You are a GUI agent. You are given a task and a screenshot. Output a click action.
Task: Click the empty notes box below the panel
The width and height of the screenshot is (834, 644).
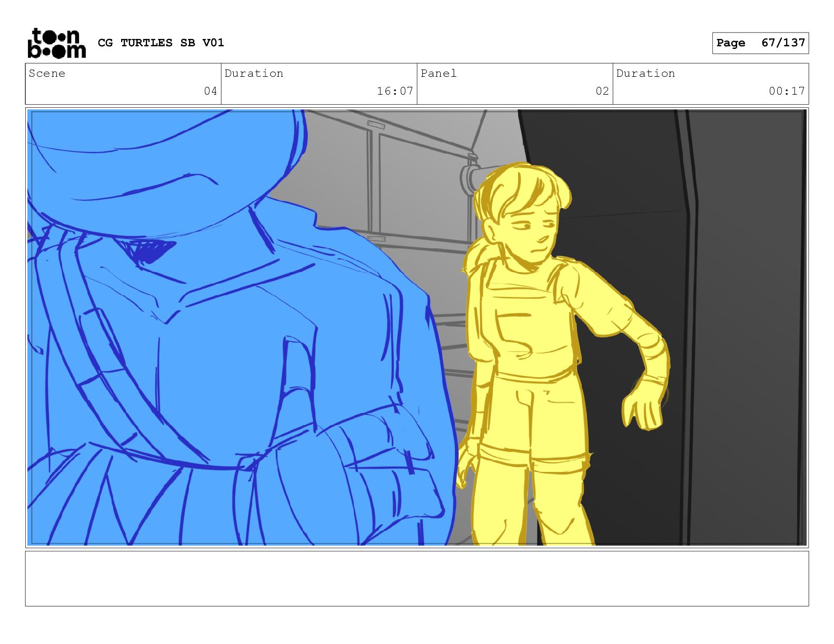tap(417, 579)
